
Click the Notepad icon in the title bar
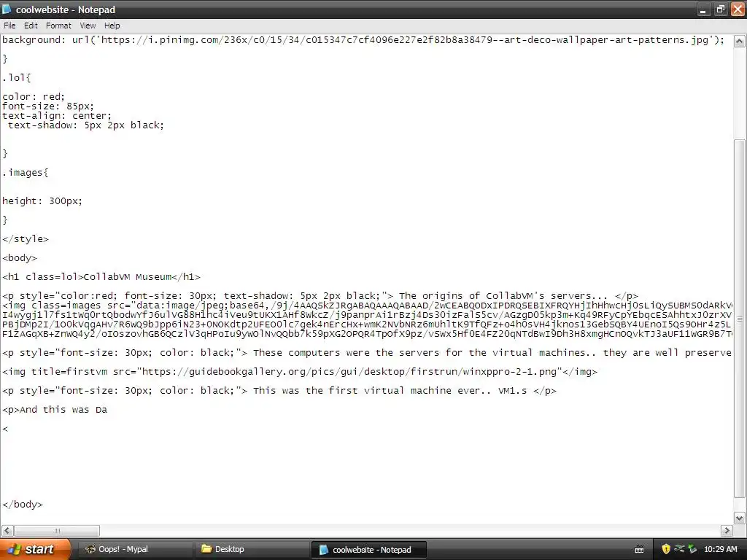click(x=7, y=9)
